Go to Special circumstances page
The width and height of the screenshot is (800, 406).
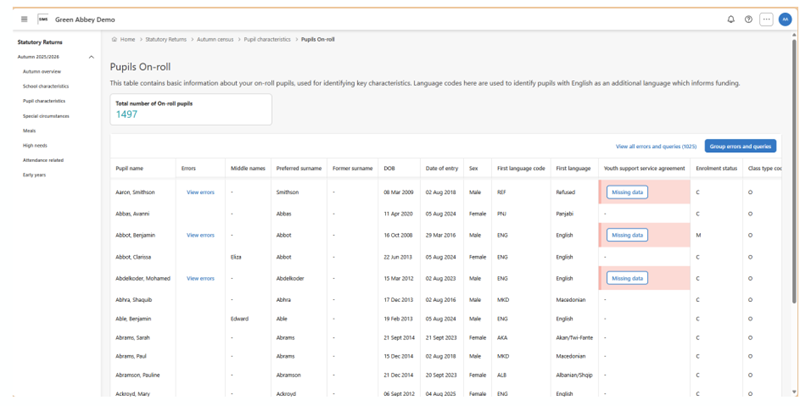(46, 116)
